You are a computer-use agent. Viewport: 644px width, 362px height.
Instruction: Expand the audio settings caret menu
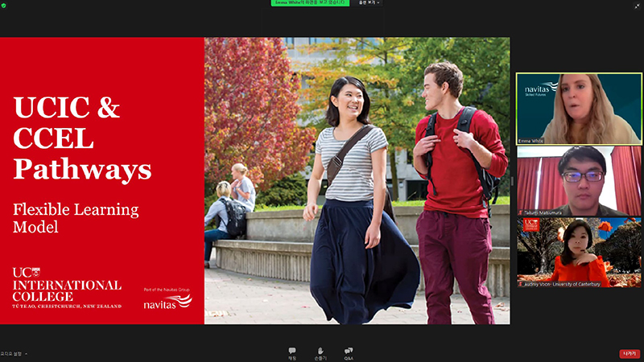[x=27, y=354]
